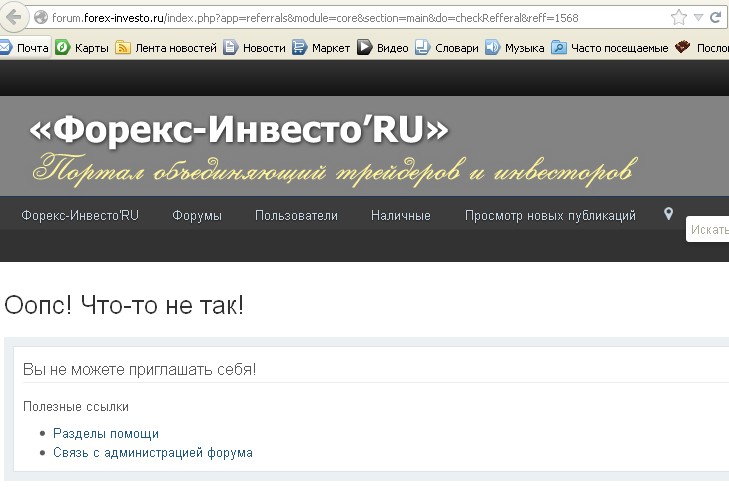The height and width of the screenshot is (500, 729).
Task: Open the Карты bookmark
Action: pyautogui.click(x=92, y=48)
